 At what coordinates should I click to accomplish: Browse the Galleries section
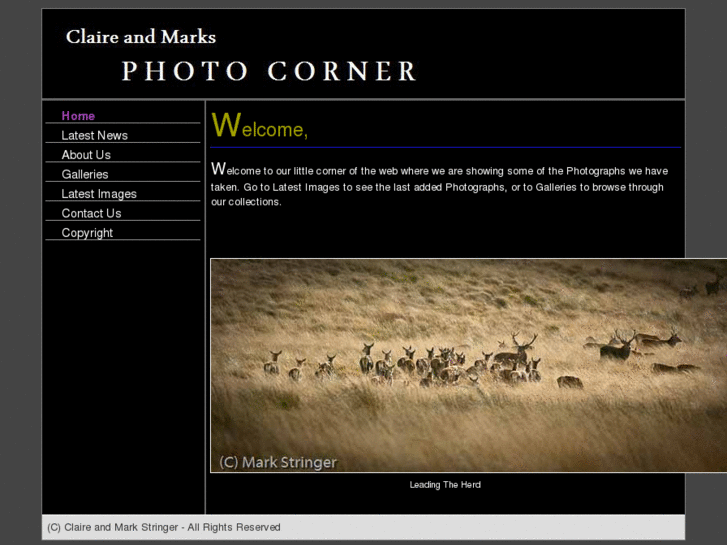click(84, 174)
